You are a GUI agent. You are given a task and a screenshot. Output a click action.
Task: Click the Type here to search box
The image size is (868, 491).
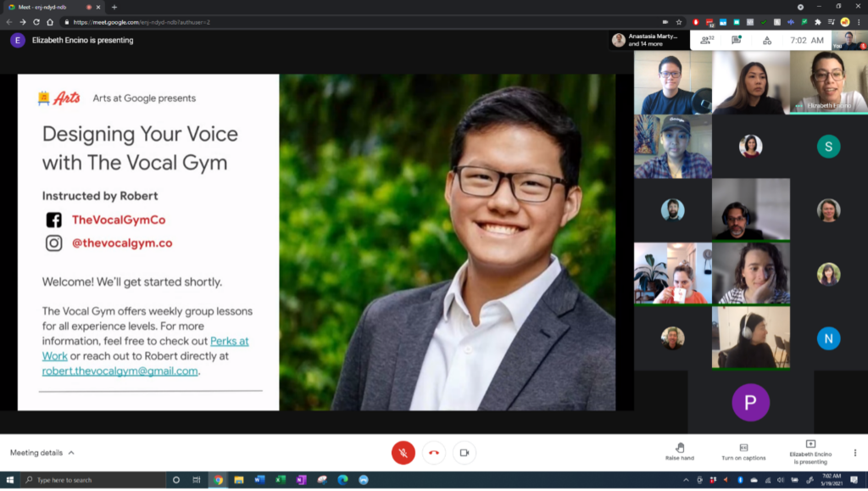pyautogui.click(x=92, y=480)
